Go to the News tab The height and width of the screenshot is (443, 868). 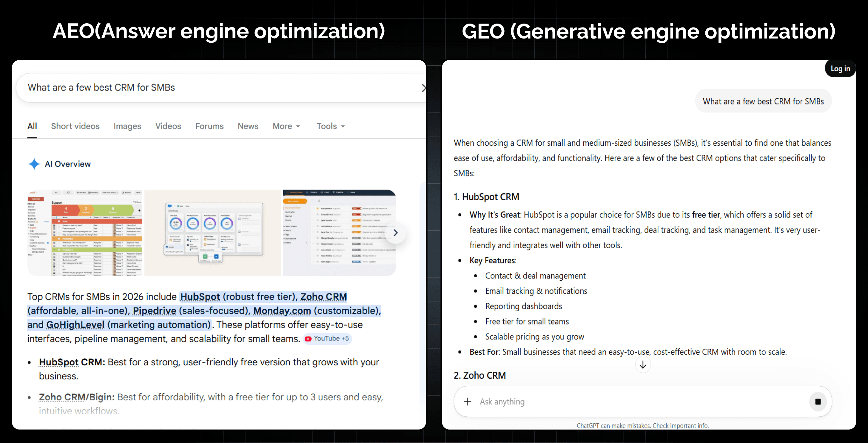(248, 126)
